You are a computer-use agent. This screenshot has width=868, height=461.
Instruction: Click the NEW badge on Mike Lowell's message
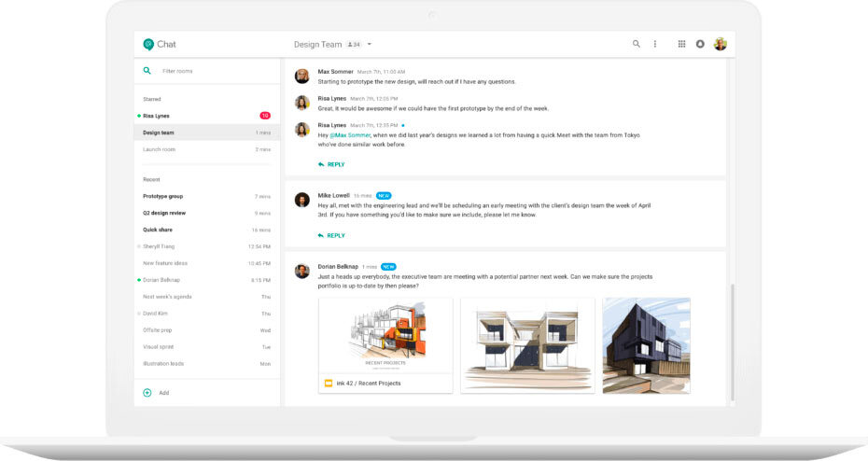click(384, 195)
